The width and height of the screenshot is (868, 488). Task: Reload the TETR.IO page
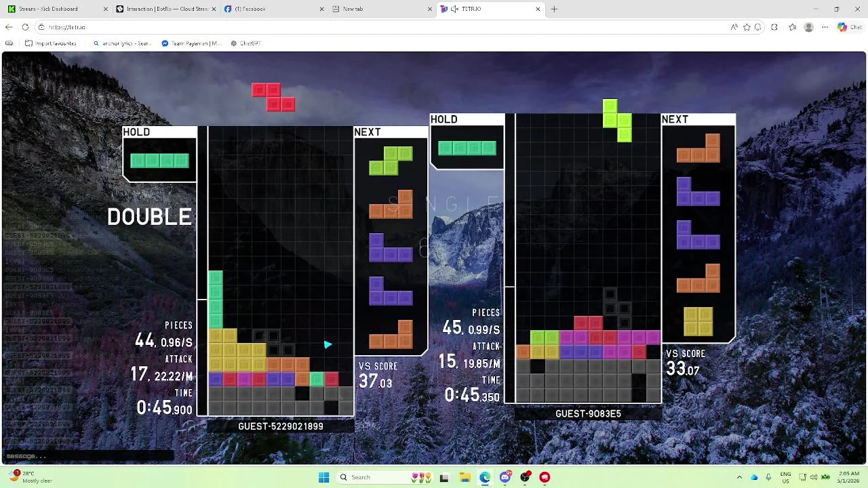pyautogui.click(x=25, y=27)
